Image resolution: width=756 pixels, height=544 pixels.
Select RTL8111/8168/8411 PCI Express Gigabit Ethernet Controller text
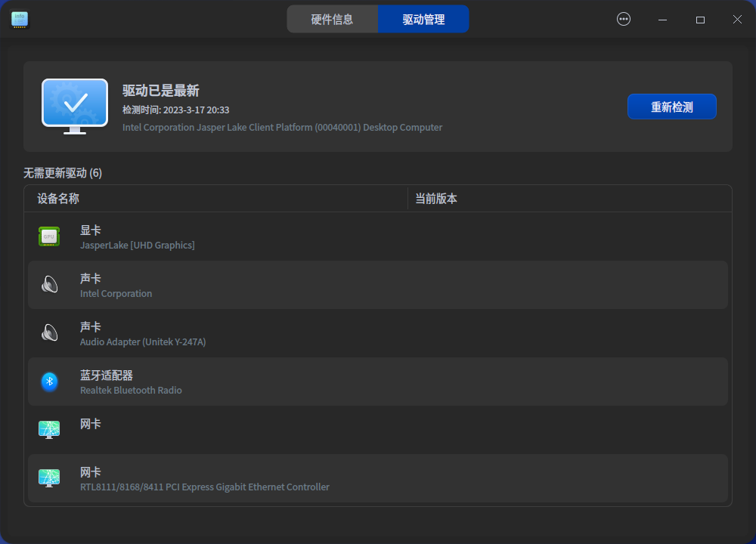coord(205,487)
